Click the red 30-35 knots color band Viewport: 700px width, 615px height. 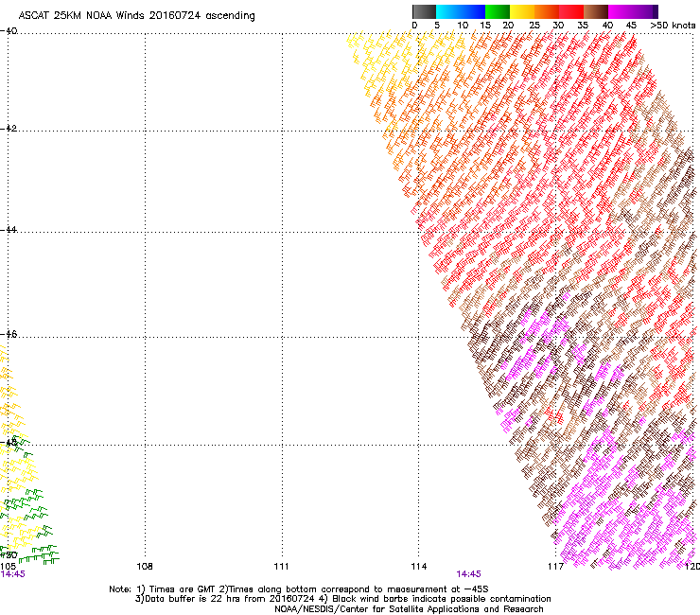tap(571, 11)
